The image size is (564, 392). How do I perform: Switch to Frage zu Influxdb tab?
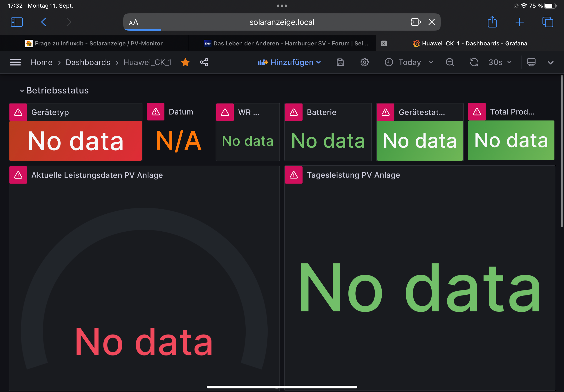98,44
